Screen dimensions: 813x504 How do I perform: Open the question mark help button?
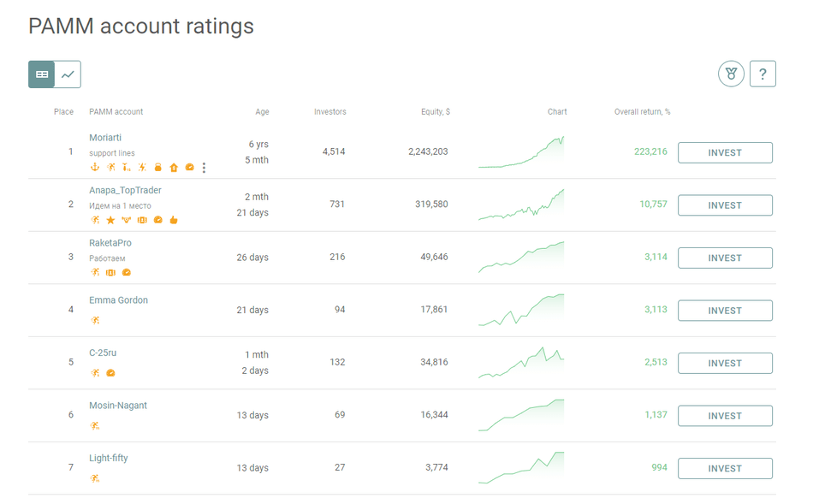coord(763,74)
